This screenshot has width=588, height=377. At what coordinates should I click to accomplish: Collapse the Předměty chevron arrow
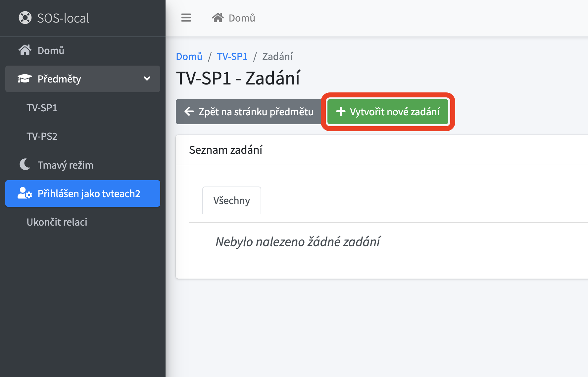147,79
